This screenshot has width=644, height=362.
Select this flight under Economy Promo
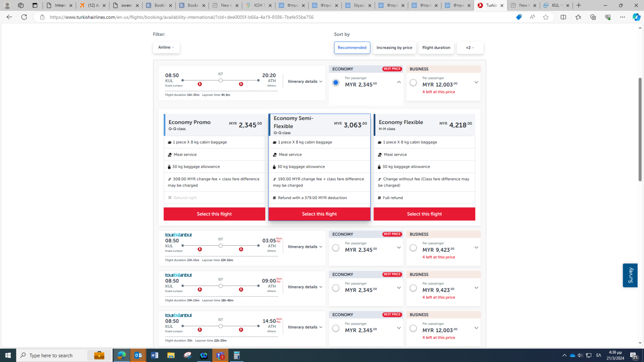coord(214,214)
